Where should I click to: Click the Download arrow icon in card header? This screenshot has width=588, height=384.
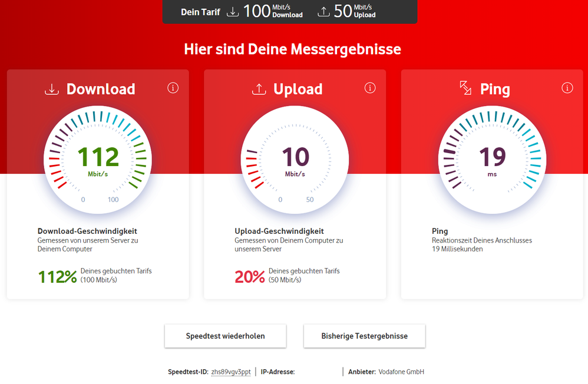pyautogui.click(x=52, y=90)
